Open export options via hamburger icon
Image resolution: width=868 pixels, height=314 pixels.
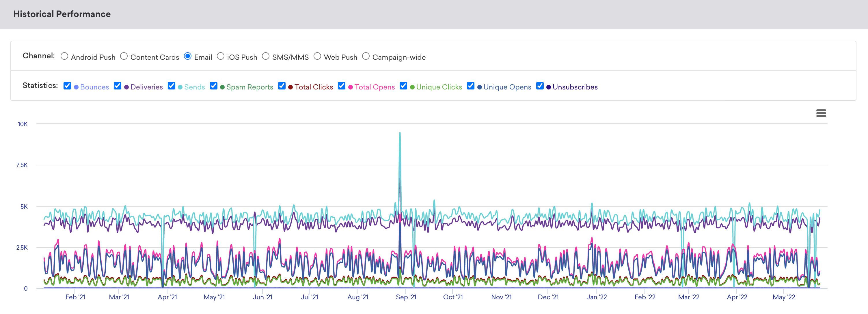[x=822, y=113]
